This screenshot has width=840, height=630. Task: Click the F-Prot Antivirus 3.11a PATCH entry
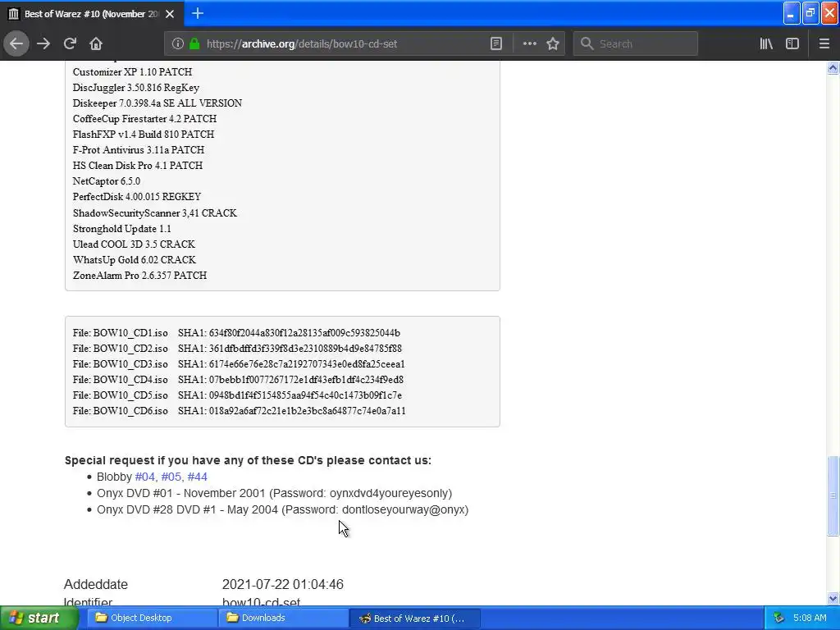click(x=139, y=149)
